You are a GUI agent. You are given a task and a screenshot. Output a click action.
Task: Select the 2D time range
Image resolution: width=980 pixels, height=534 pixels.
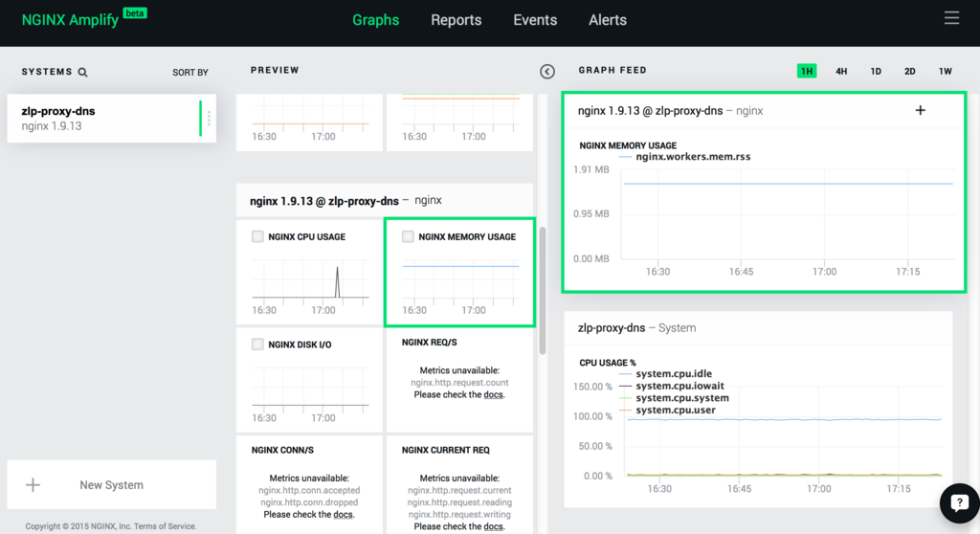910,71
